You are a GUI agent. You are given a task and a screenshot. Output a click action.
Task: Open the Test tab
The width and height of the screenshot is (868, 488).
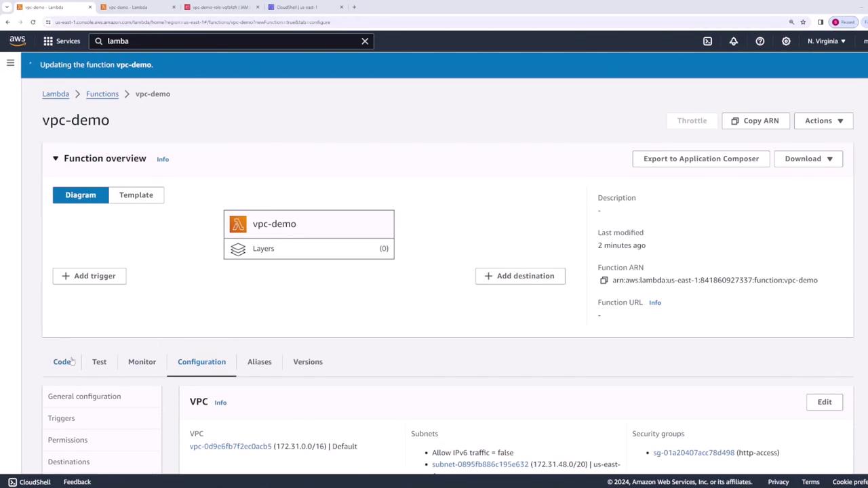pyautogui.click(x=99, y=362)
